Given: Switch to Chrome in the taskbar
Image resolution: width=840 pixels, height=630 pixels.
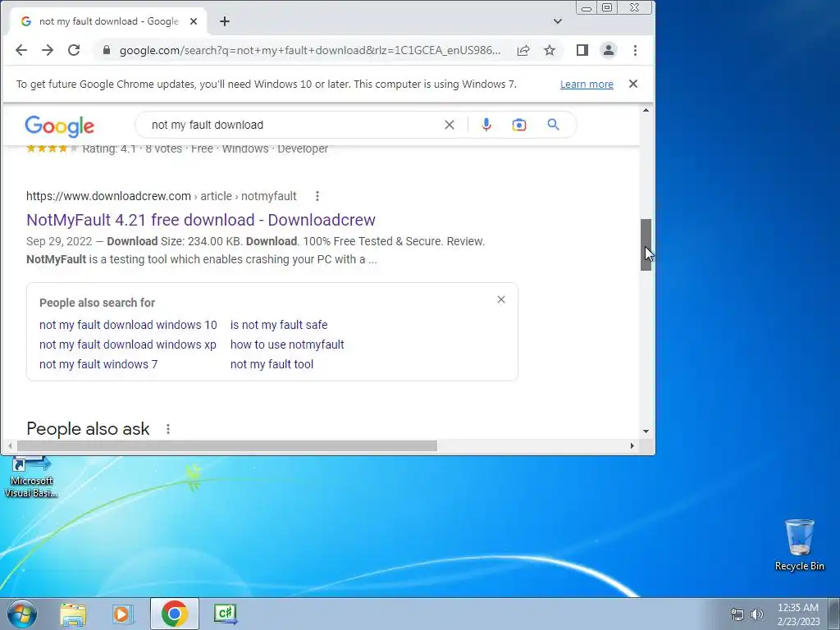Looking at the screenshot, I should 175,614.
